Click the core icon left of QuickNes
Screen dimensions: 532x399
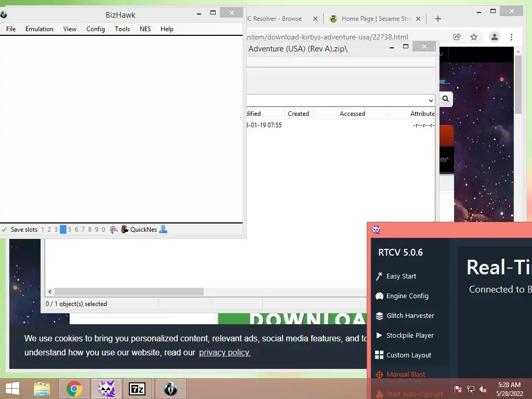click(x=125, y=229)
